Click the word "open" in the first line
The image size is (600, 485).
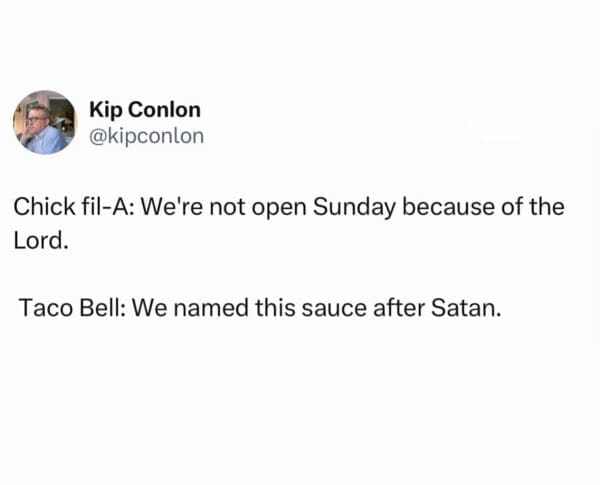coord(278,208)
